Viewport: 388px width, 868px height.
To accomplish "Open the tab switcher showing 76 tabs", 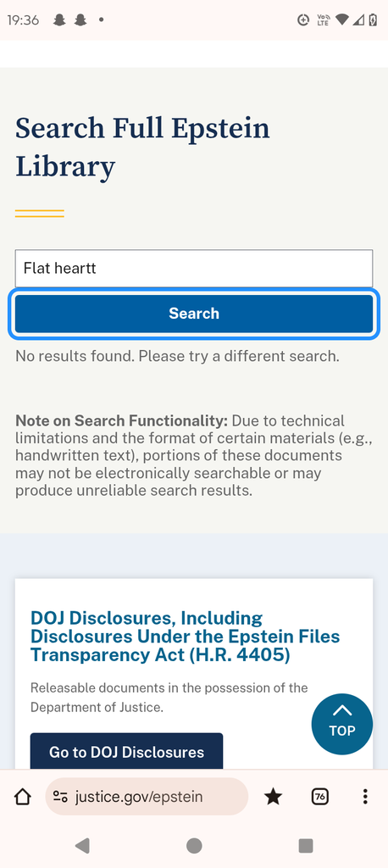I will [x=319, y=797].
